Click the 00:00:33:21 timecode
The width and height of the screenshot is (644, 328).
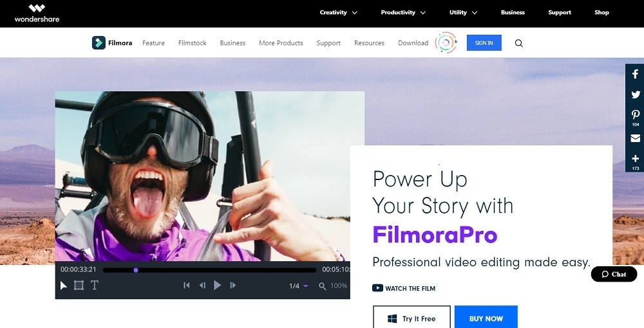coord(79,269)
